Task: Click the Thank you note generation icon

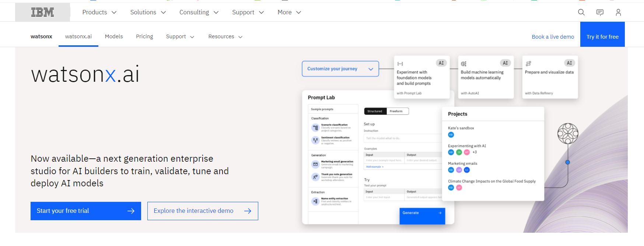Action: pos(315,177)
